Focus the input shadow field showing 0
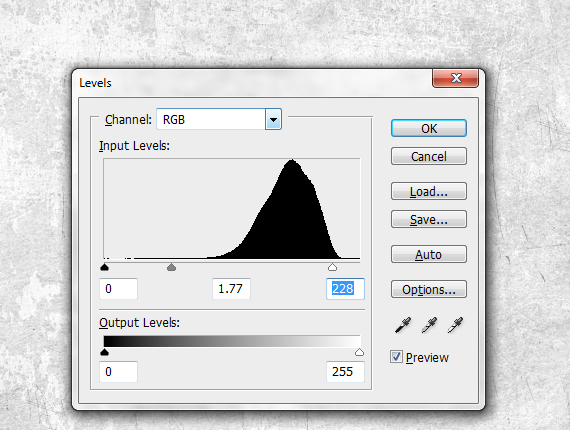570x430 pixels. 119,289
